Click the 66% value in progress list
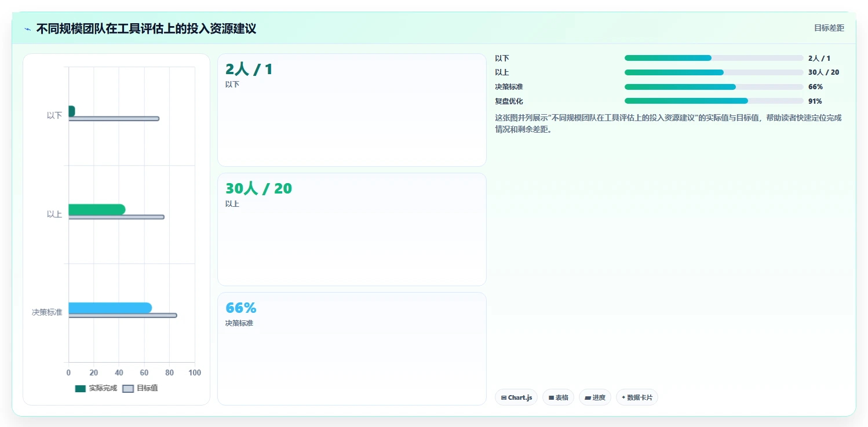This screenshot has height=427, width=868. click(x=815, y=87)
